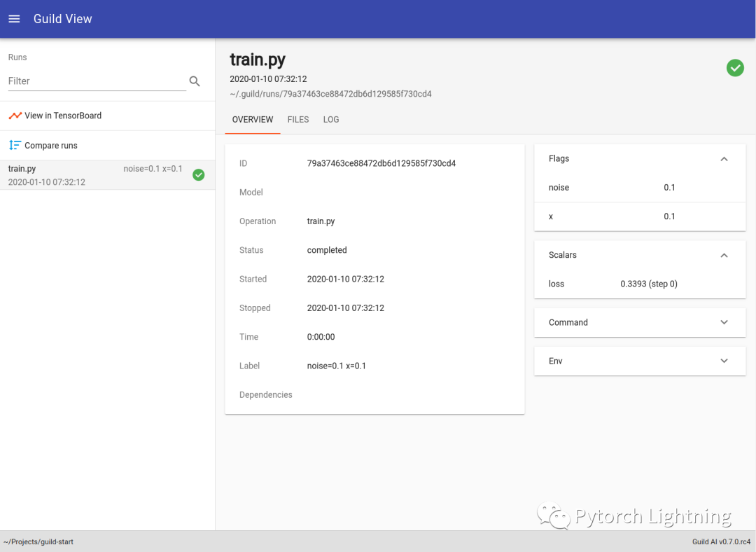Expand the Command panel chevron

724,322
